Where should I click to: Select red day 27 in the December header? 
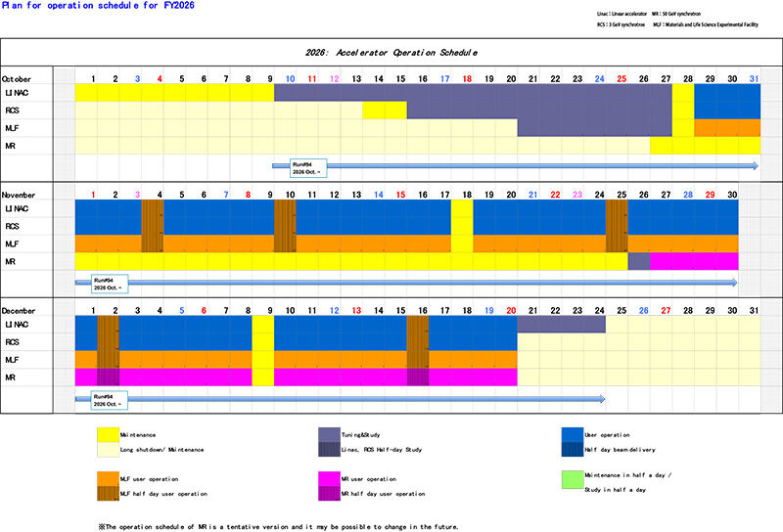(x=666, y=310)
